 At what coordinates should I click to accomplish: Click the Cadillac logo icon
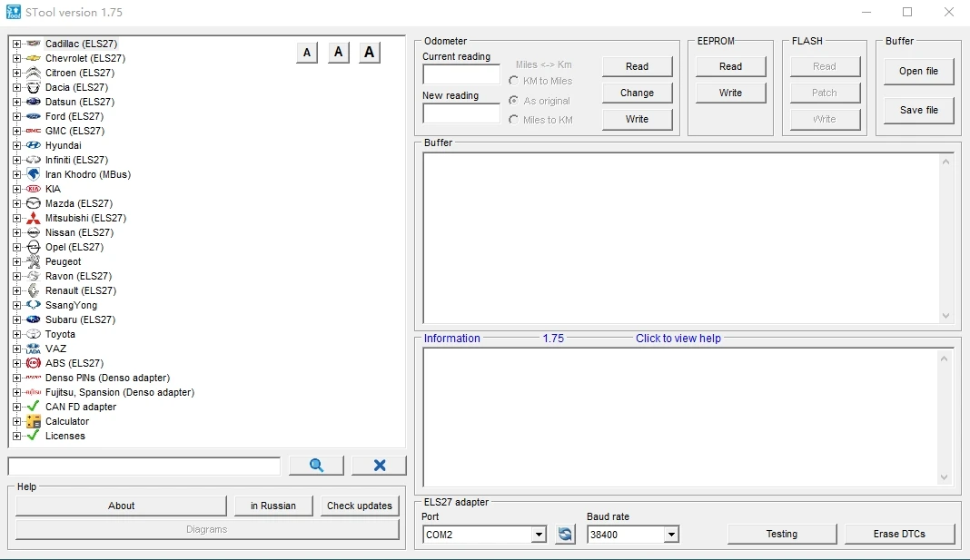click(34, 44)
